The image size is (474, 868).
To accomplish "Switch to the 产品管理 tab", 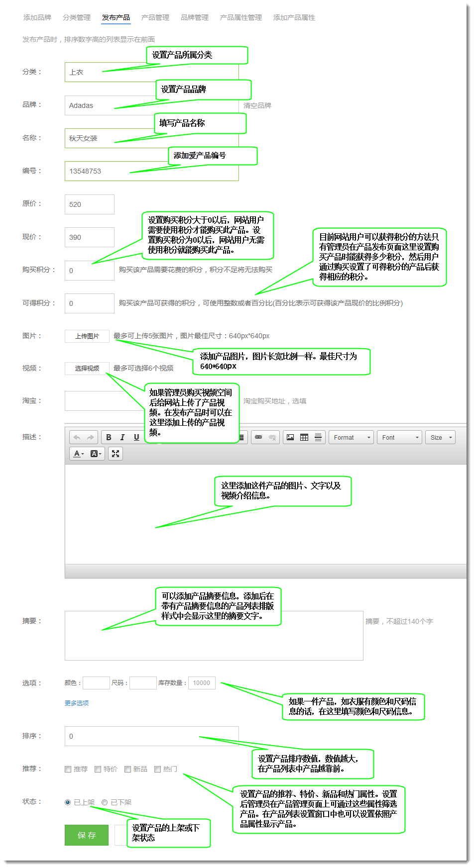I will click(155, 17).
